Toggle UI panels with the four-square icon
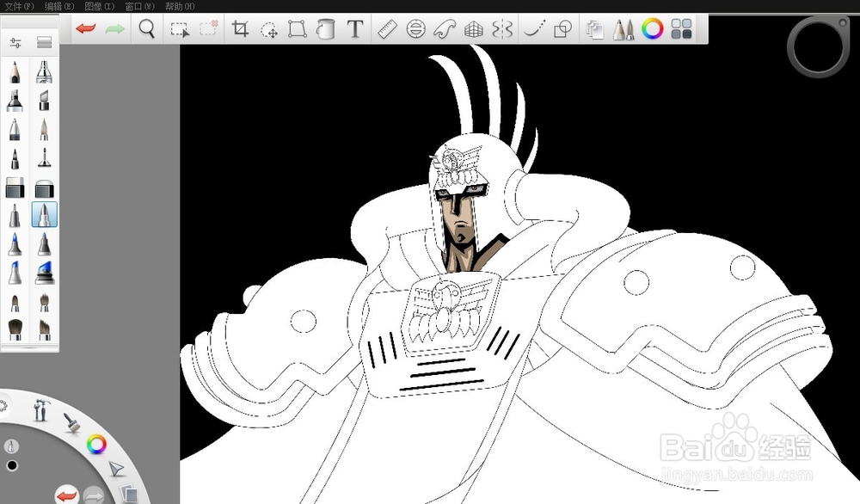The image size is (860, 504). pos(681,28)
